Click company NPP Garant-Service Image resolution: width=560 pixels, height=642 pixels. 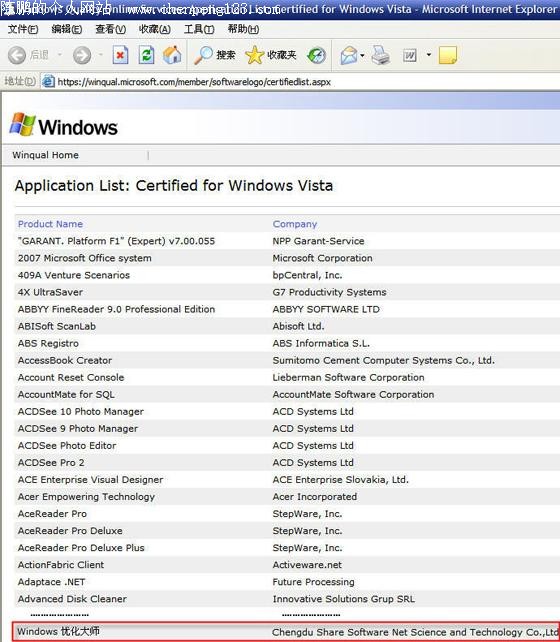318,241
